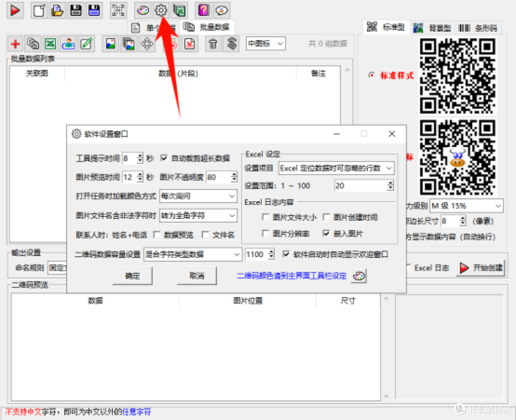Check 图片文件大小 option
Screen dimensions: 516x420
pos(265,217)
